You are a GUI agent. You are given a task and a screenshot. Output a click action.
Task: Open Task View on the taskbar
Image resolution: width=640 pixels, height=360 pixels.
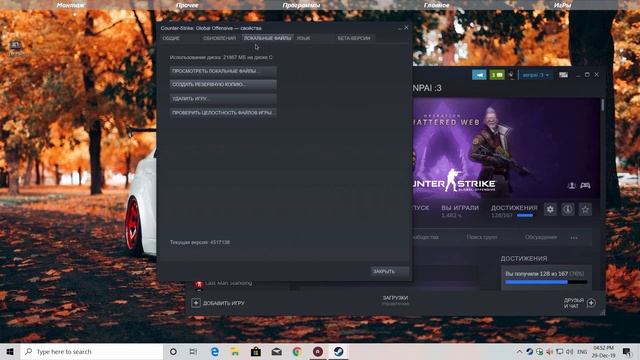pos(193,351)
